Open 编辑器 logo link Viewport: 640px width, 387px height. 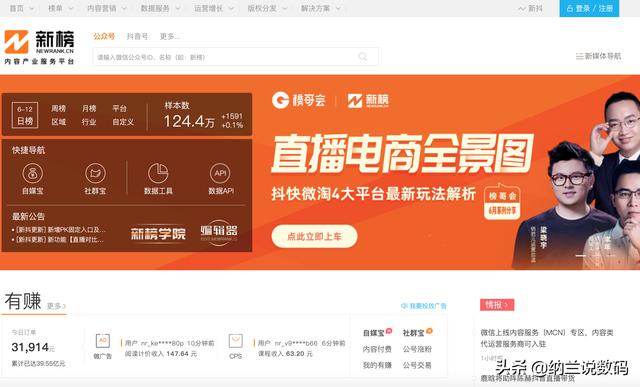pos(219,232)
